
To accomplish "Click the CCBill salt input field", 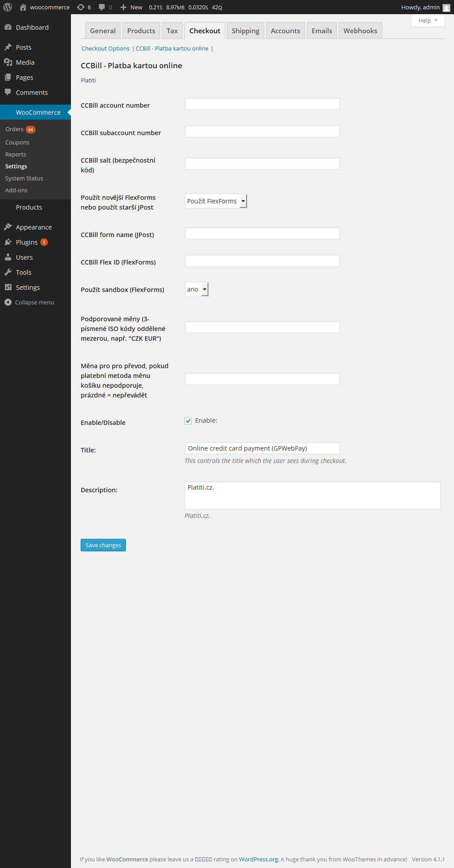I will pyautogui.click(x=262, y=164).
